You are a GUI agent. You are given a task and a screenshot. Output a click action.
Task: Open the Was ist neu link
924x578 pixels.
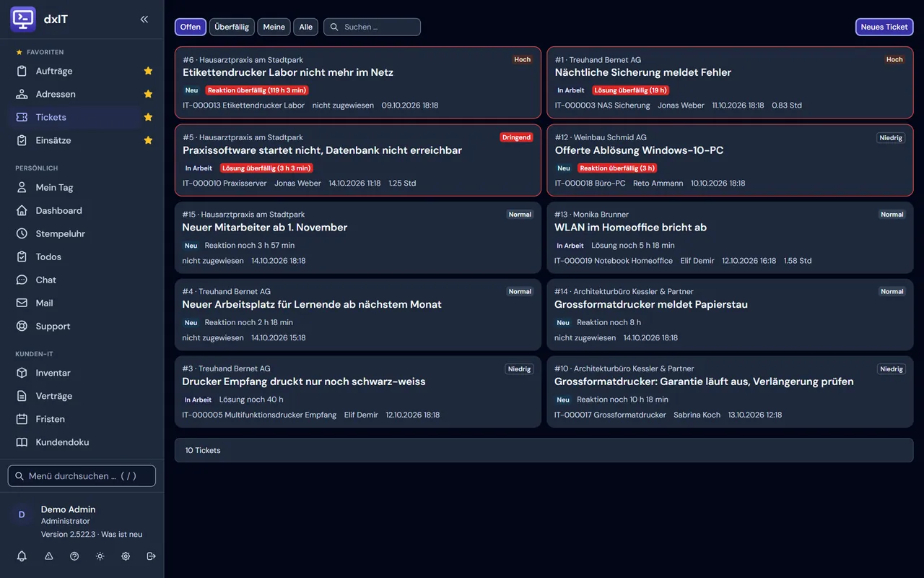(121, 535)
